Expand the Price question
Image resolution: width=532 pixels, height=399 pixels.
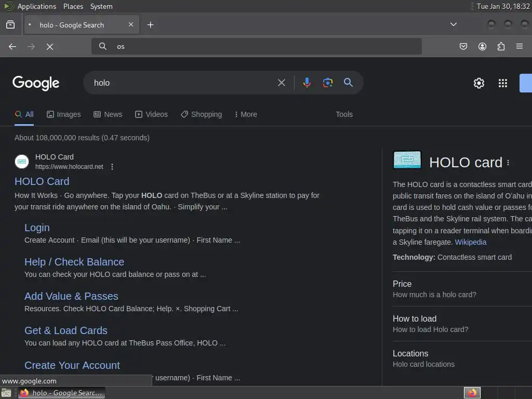[462, 289]
